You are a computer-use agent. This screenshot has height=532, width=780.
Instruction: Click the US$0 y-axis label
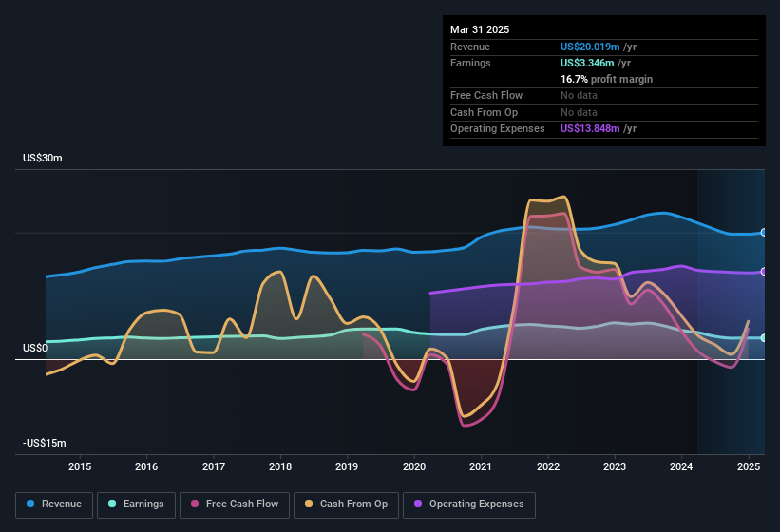coord(35,348)
